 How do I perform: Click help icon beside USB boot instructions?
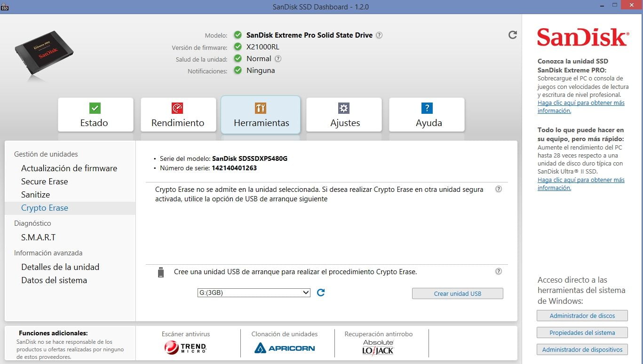499,271
